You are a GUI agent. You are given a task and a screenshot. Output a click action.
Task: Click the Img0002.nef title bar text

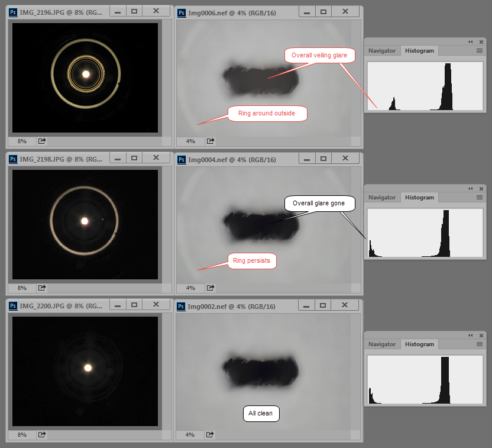231,307
